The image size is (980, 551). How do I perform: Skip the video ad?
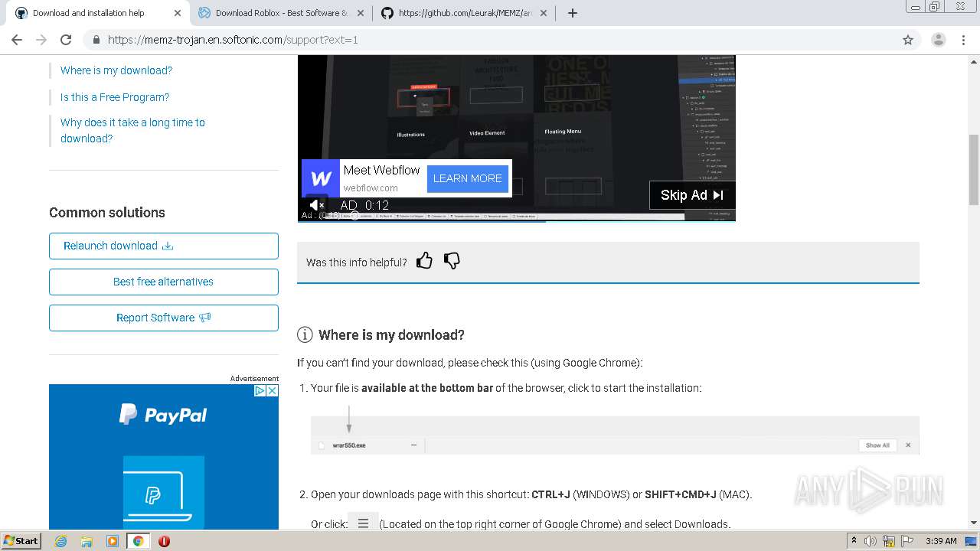[692, 195]
